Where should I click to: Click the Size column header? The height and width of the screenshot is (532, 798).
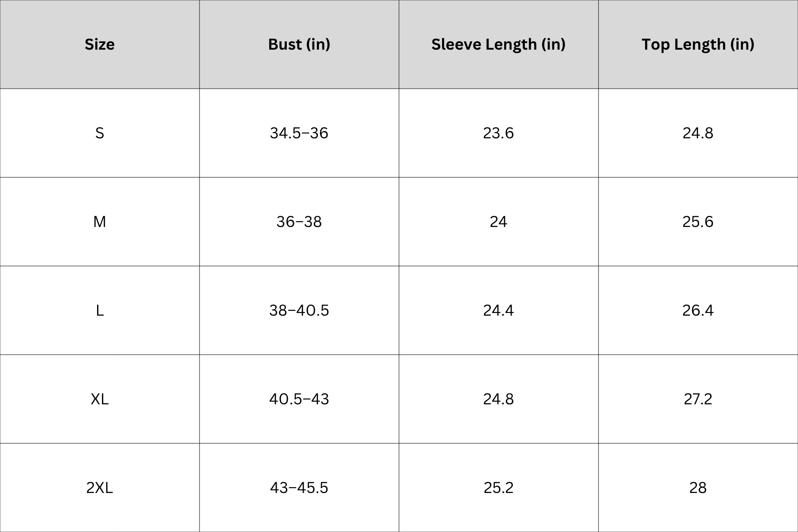[x=100, y=44]
